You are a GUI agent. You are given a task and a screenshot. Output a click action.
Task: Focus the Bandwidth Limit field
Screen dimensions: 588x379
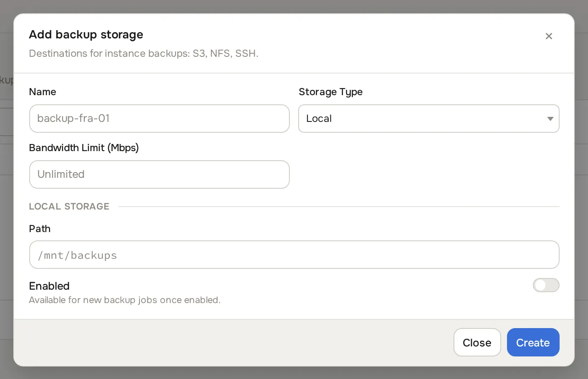click(x=160, y=174)
